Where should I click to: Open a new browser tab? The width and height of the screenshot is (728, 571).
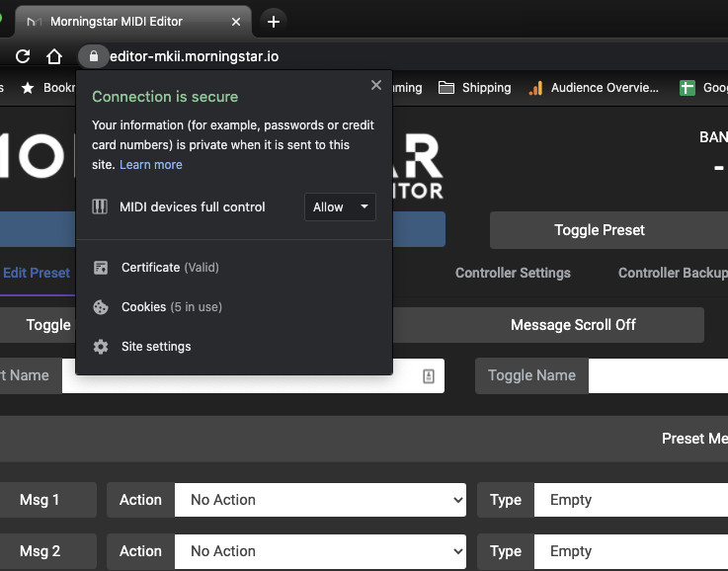tap(274, 22)
